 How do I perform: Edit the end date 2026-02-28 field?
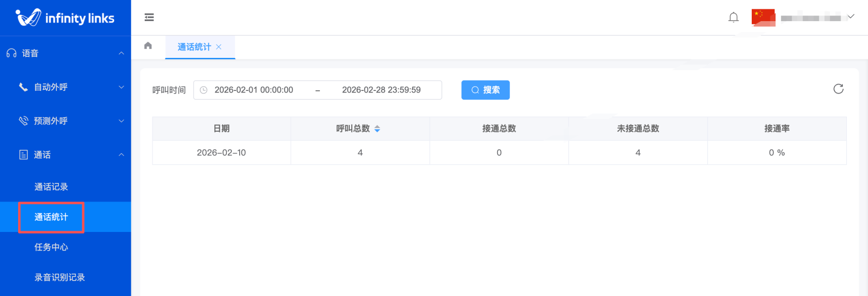coord(381,90)
